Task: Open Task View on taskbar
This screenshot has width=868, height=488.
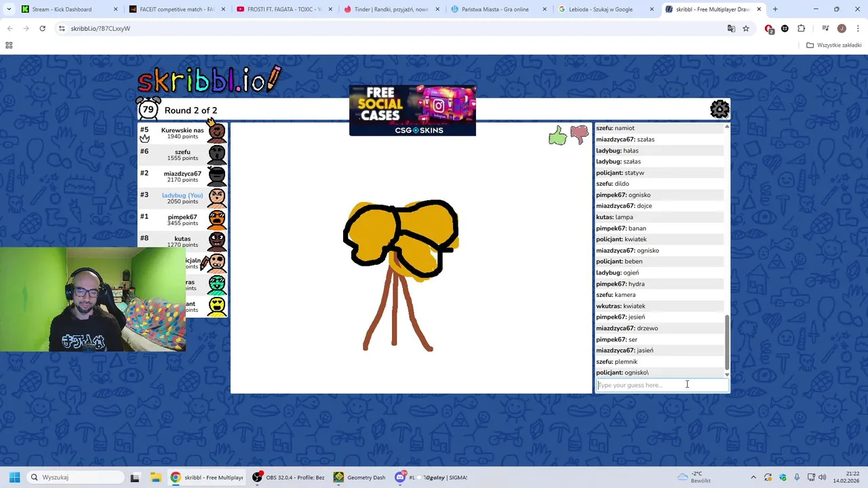Action: (134, 477)
